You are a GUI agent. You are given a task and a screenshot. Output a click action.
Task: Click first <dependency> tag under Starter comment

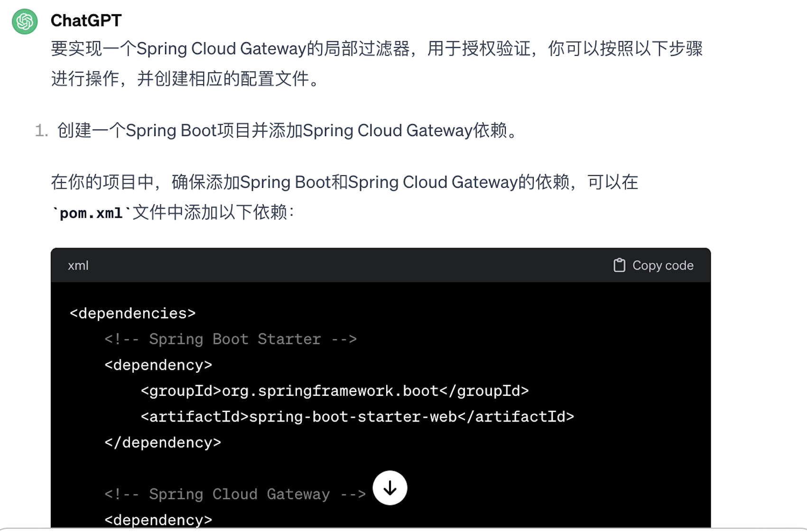(x=158, y=365)
